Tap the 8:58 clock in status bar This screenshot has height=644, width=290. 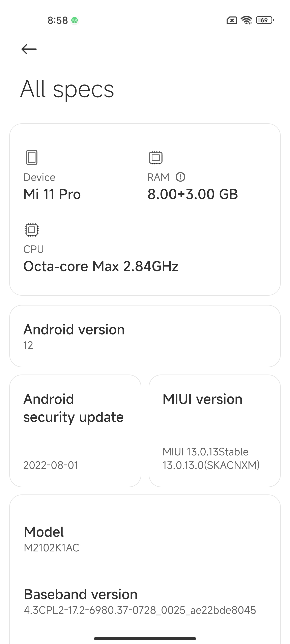(x=58, y=20)
